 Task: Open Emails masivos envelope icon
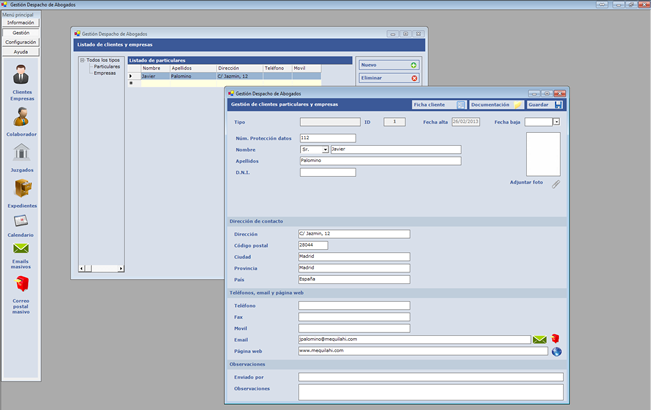point(21,250)
